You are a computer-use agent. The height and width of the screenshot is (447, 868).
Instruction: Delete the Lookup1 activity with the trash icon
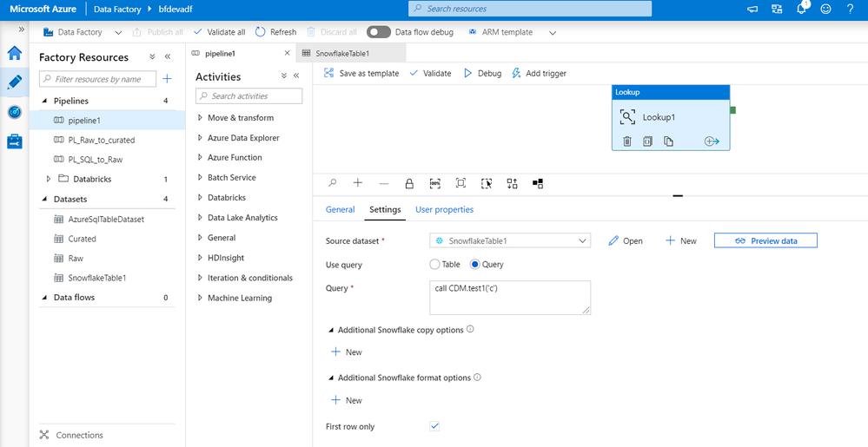point(627,141)
